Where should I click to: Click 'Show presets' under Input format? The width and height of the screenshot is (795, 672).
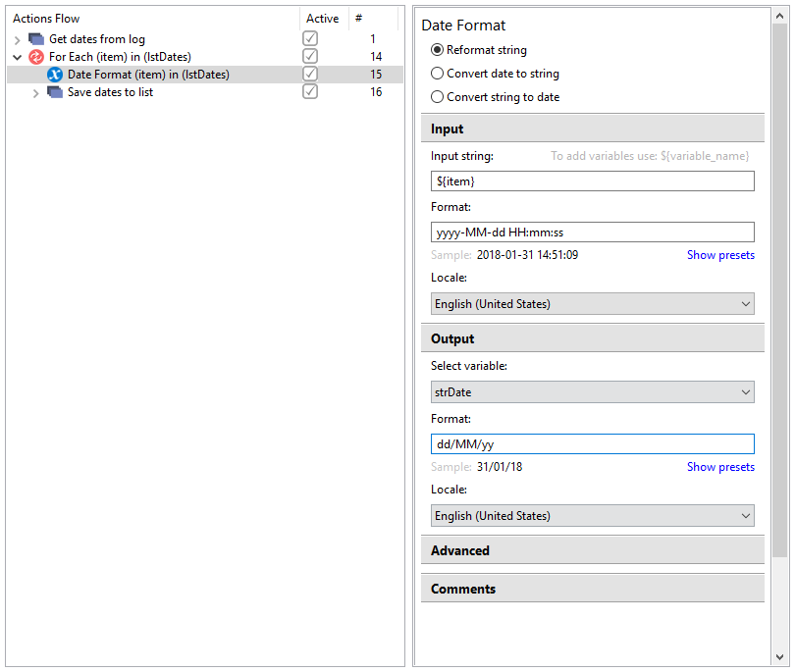point(720,255)
